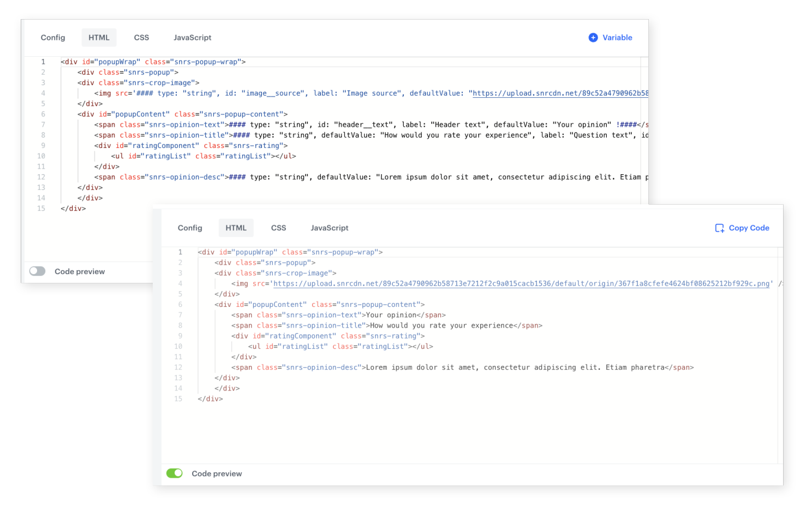Click the Copy Code icon in bottom panel
The width and height of the screenshot is (812, 516).
coord(719,228)
